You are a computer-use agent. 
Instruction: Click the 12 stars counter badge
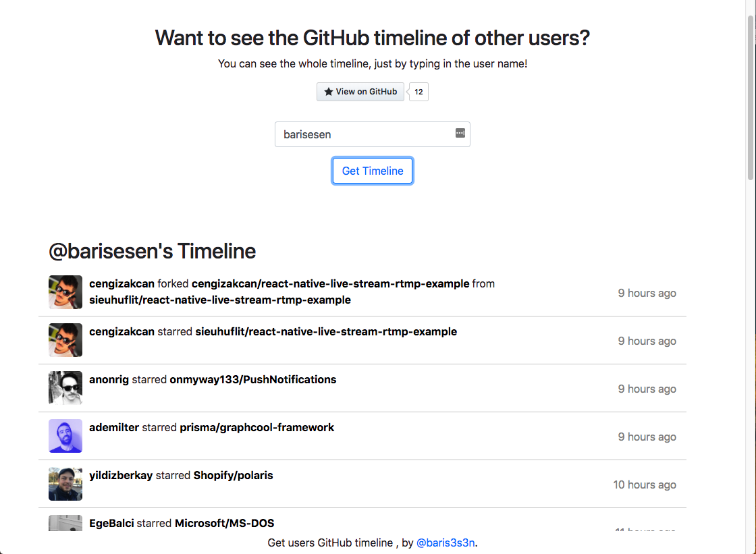(x=418, y=92)
